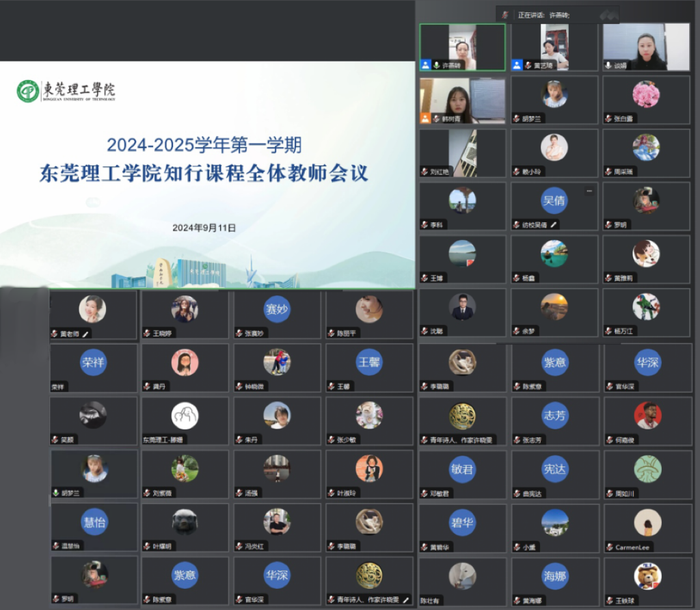Toggle 谈娟's white microphone icon
Viewport: 700px width, 610px height.
coord(608,65)
